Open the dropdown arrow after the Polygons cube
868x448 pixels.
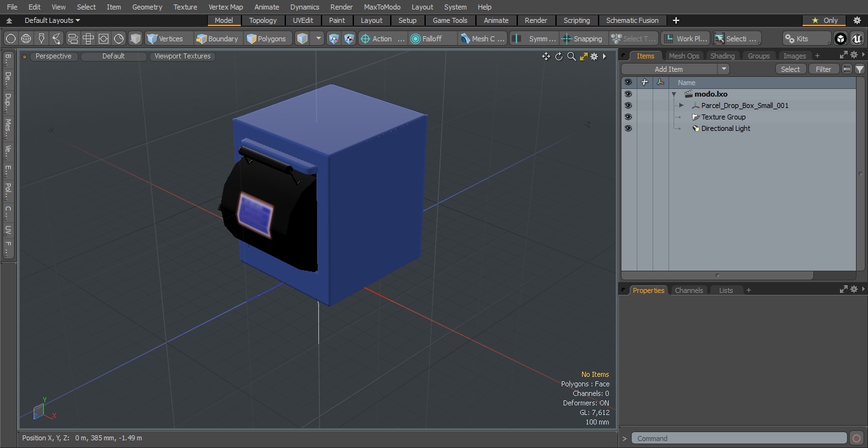click(318, 39)
